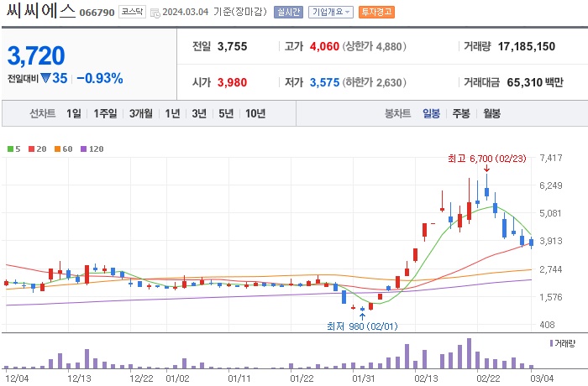Screen dimensions: 588x386
Task: Select the 1일 line chart period
Action: (x=74, y=113)
